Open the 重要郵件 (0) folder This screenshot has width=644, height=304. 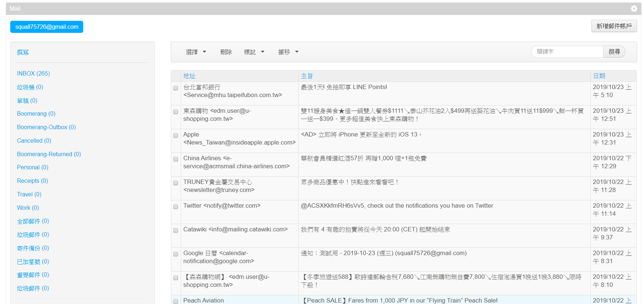pos(33,275)
